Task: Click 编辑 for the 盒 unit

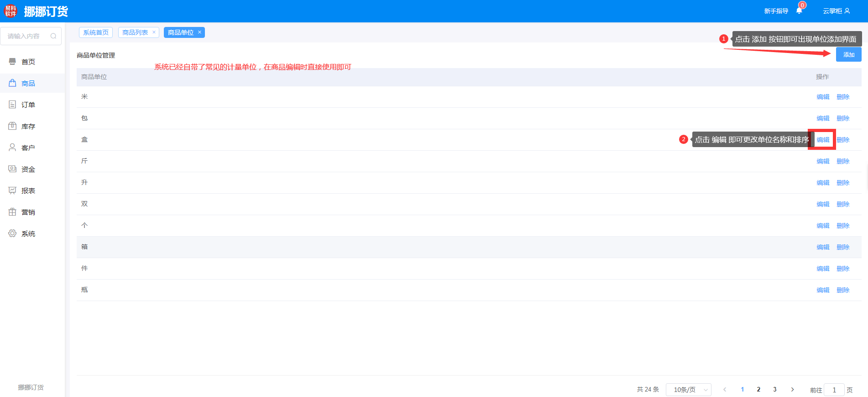Action: 823,140
